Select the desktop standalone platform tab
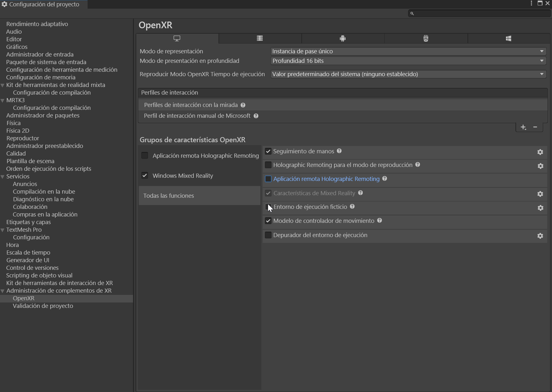The width and height of the screenshot is (552, 392). coord(177,38)
